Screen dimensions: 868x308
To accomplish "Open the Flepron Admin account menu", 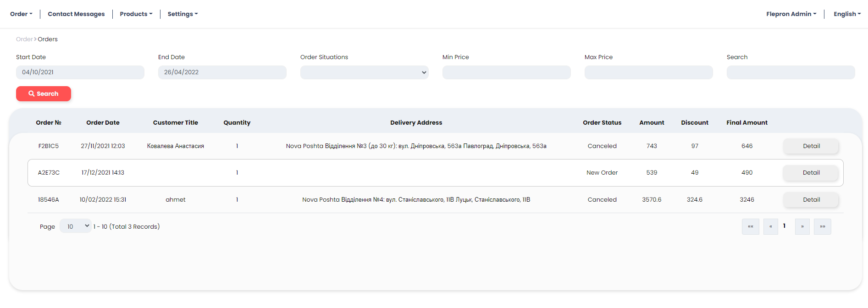I will [x=791, y=14].
